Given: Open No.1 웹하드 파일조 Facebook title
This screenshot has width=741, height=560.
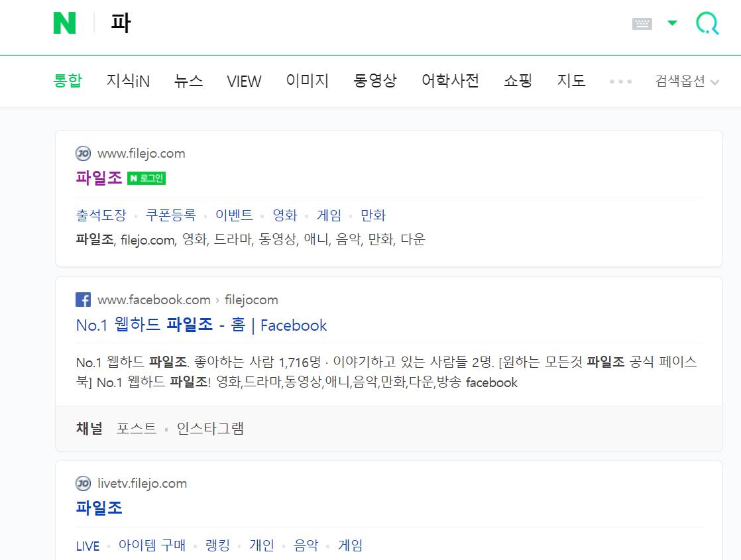Looking at the screenshot, I should [x=201, y=325].
